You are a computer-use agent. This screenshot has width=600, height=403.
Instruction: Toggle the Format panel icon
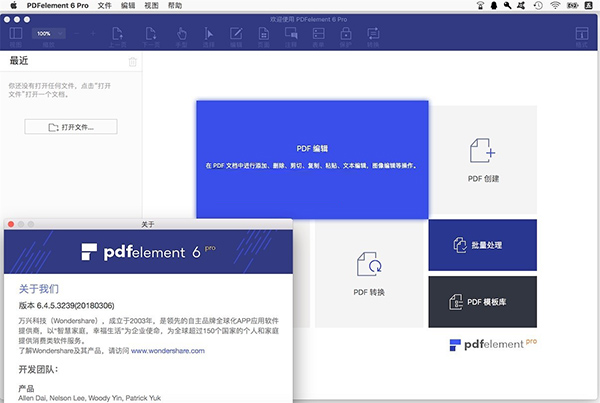582,34
